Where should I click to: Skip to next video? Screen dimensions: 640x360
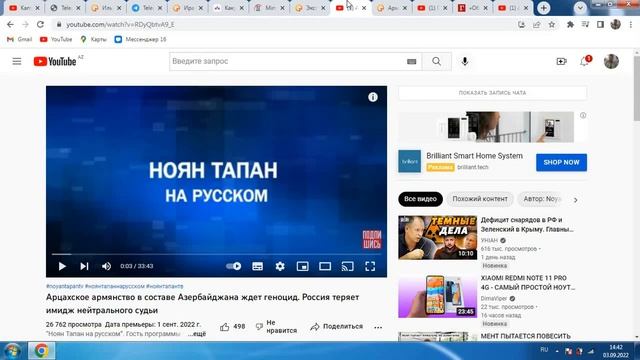point(84,266)
